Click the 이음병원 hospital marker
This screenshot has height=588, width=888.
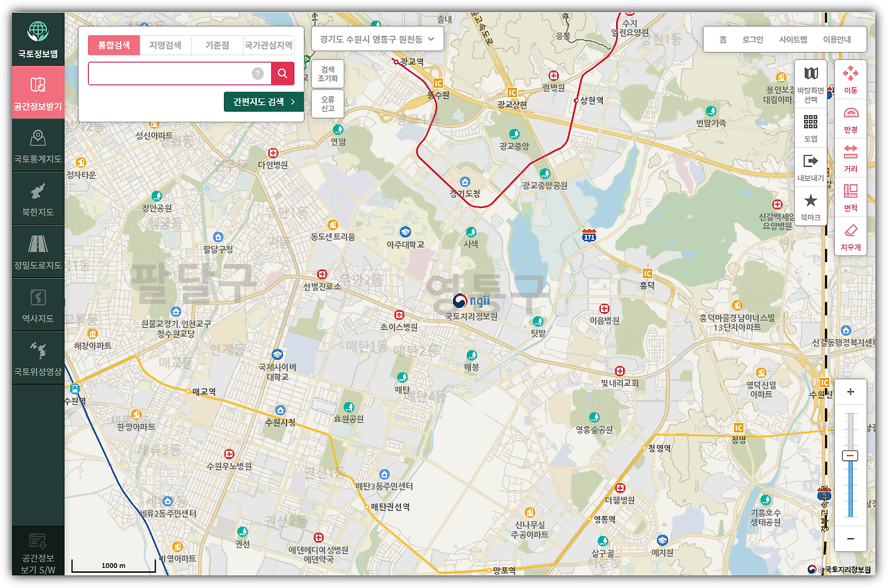click(x=604, y=309)
